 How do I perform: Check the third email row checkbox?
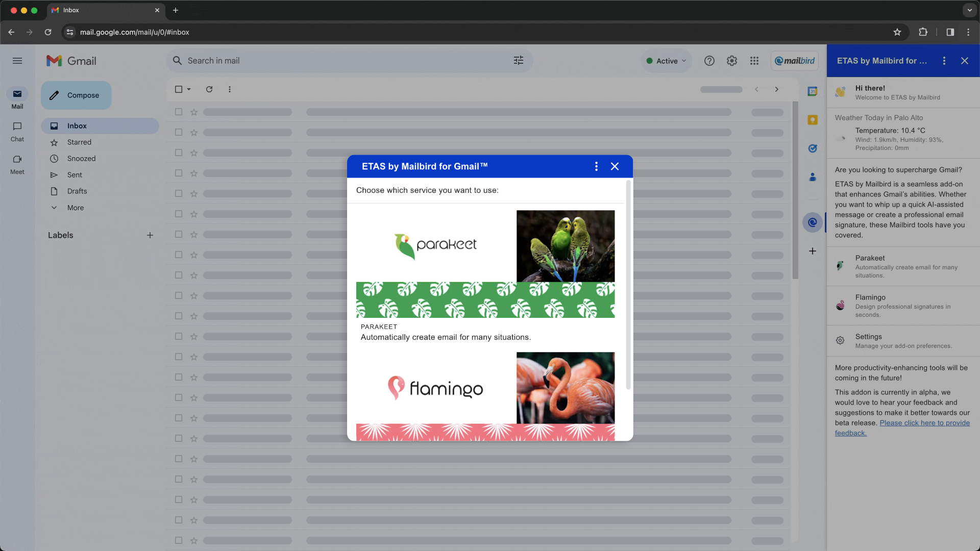pyautogui.click(x=179, y=153)
